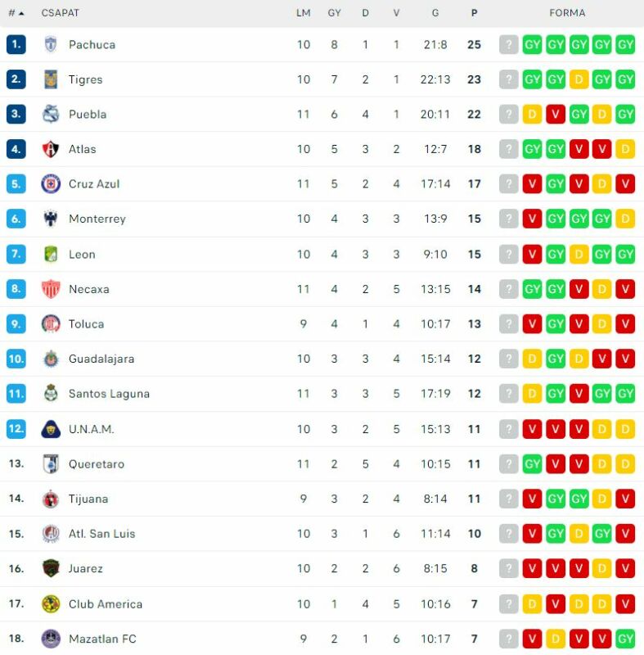Screen dimensions: 644x655
Task: Click the GY wins column header
Action: 334,13
